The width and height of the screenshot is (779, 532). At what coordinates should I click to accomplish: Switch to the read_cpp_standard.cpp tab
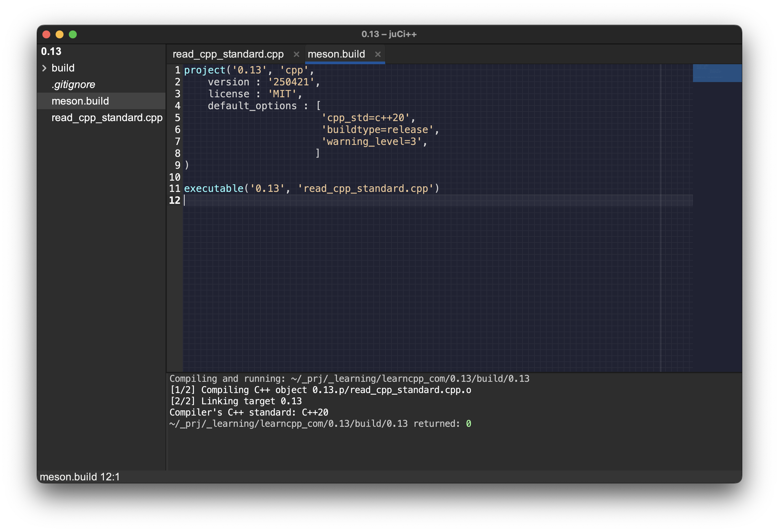228,54
